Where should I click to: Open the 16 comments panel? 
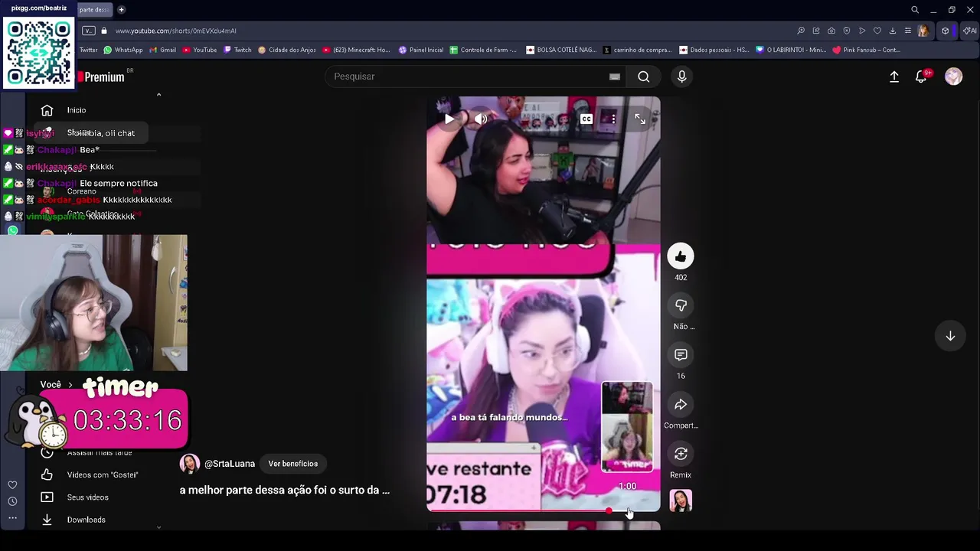click(x=681, y=355)
